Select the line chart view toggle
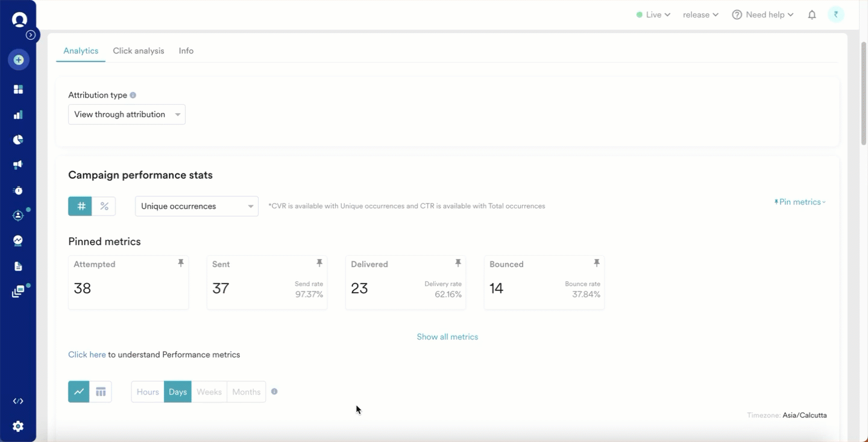 (79, 391)
